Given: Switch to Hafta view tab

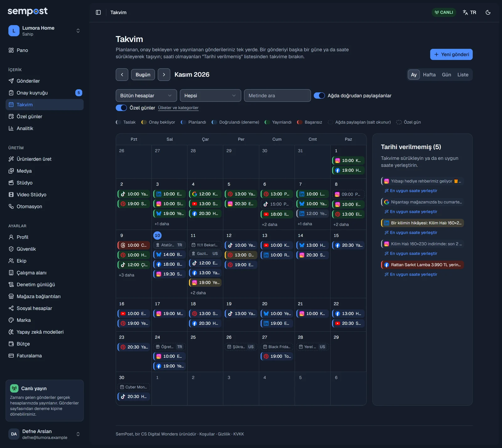Looking at the screenshot, I should point(429,75).
